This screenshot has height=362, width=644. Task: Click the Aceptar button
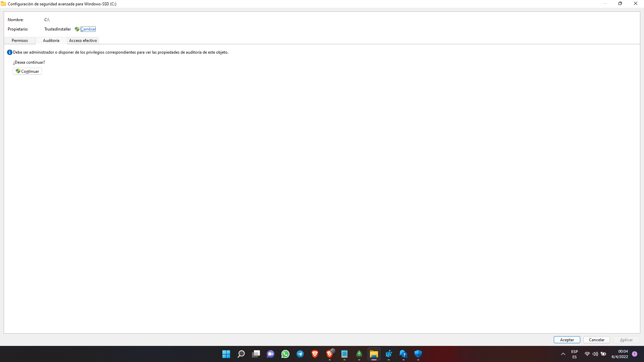click(567, 340)
